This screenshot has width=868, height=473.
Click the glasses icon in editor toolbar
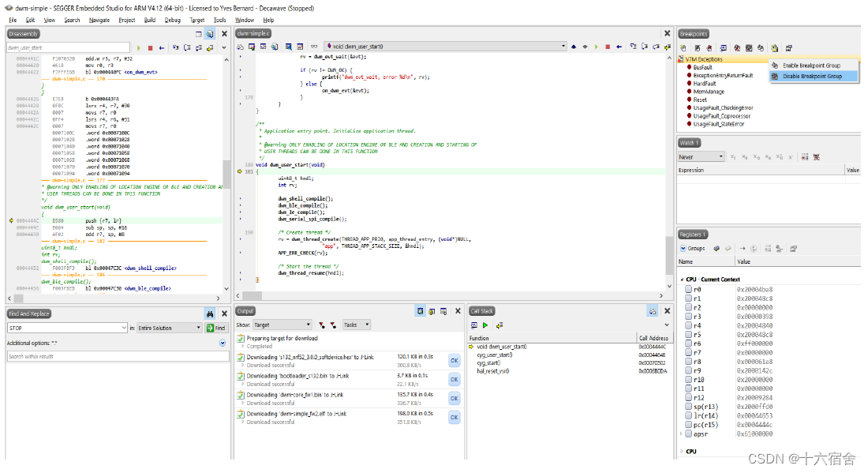tap(314, 47)
